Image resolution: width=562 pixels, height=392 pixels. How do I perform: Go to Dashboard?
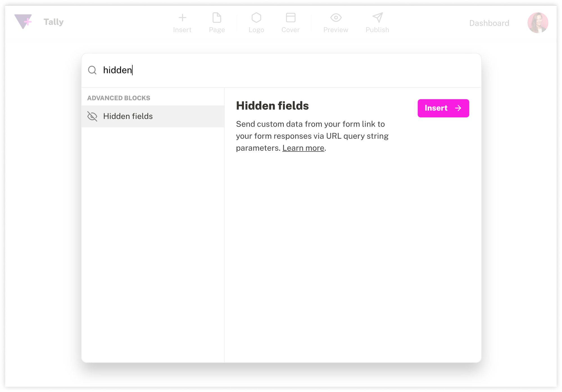click(x=489, y=23)
